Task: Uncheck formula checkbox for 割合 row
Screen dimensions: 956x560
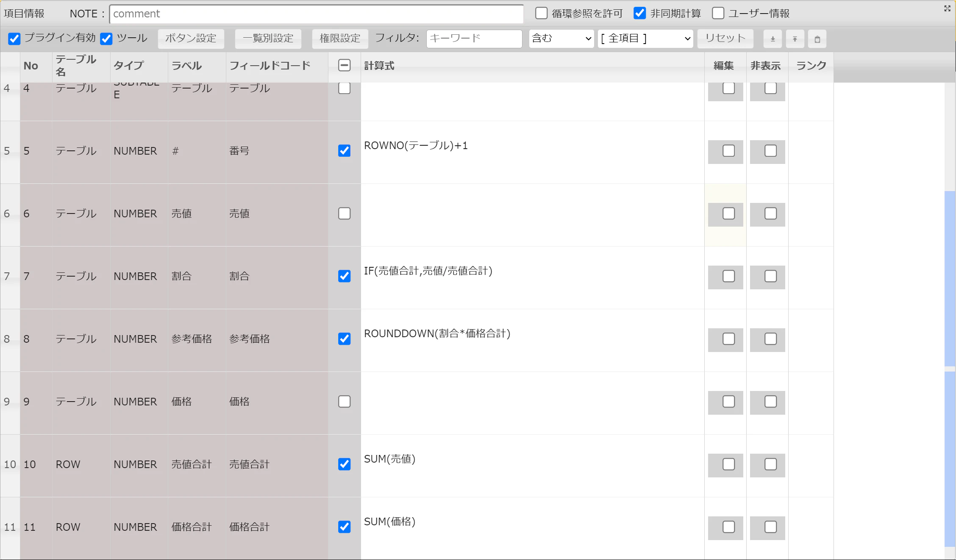Action: tap(345, 276)
